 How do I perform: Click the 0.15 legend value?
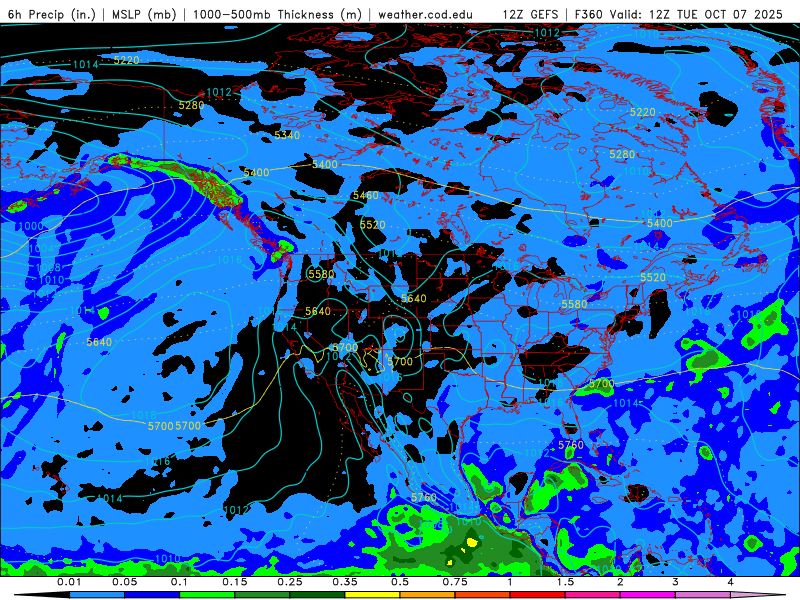pyautogui.click(x=235, y=582)
